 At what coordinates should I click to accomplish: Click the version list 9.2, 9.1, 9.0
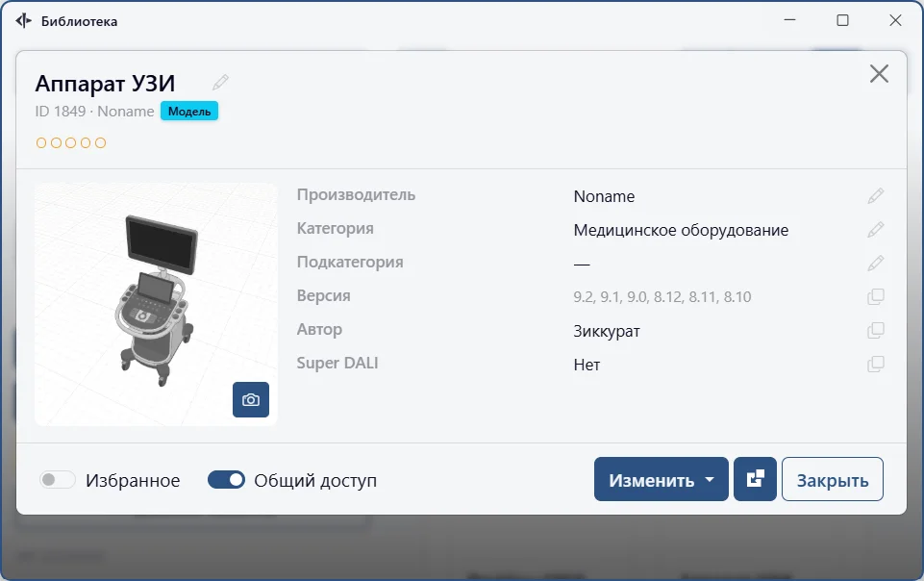tap(662, 297)
